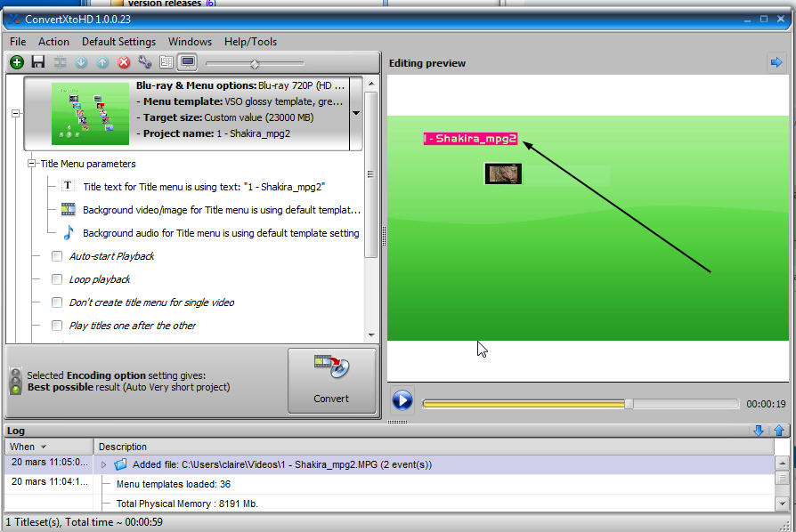Image resolution: width=796 pixels, height=532 pixels.
Task: Open the Action menu
Action: click(53, 42)
